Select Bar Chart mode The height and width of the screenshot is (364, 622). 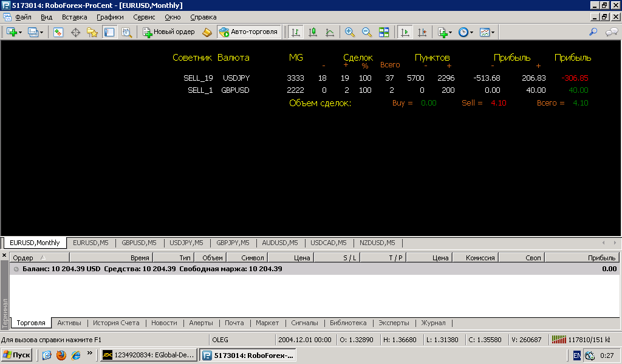[x=296, y=32]
